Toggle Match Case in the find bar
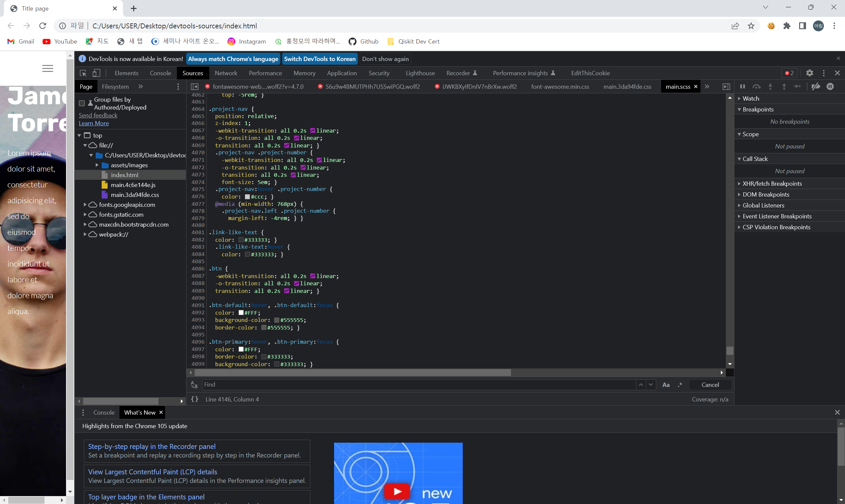845x504 pixels. click(666, 385)
